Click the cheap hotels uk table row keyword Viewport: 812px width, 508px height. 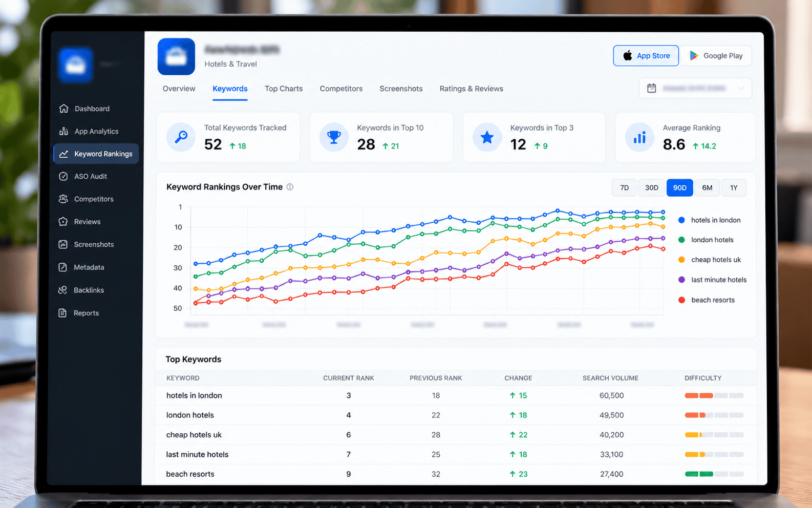coord(194,435)
